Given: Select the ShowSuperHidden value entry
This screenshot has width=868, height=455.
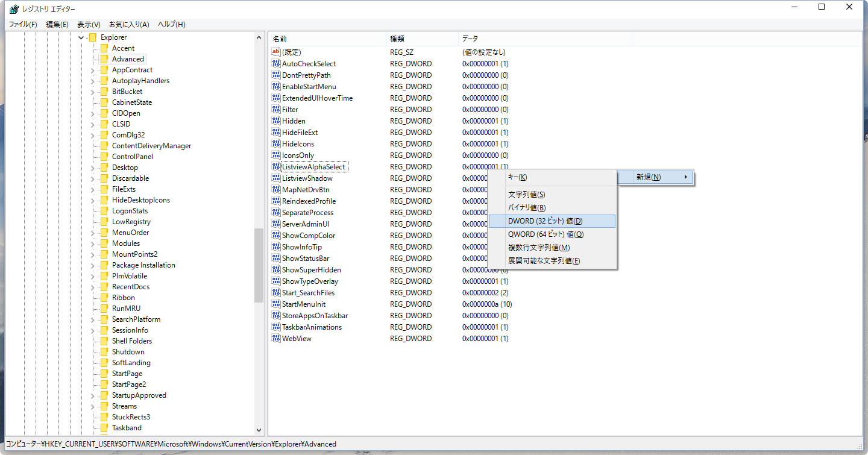Looking at the screenshot, I should [311, 270].
